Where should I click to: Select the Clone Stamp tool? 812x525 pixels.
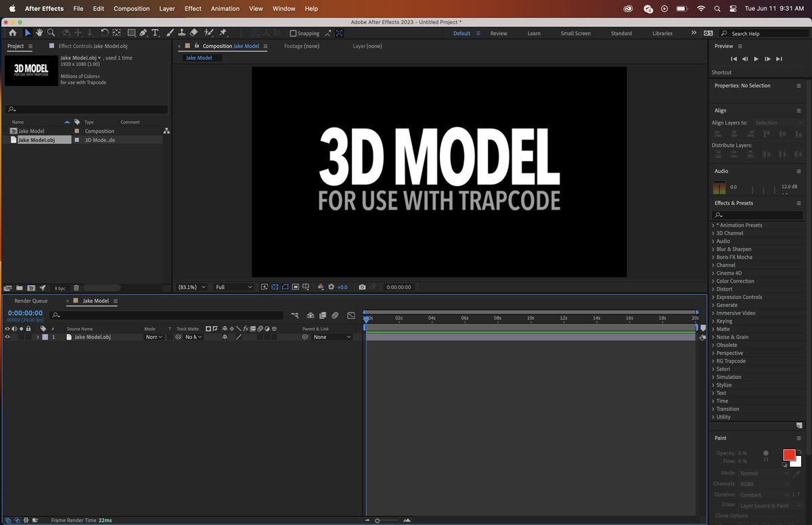[181, 32]
